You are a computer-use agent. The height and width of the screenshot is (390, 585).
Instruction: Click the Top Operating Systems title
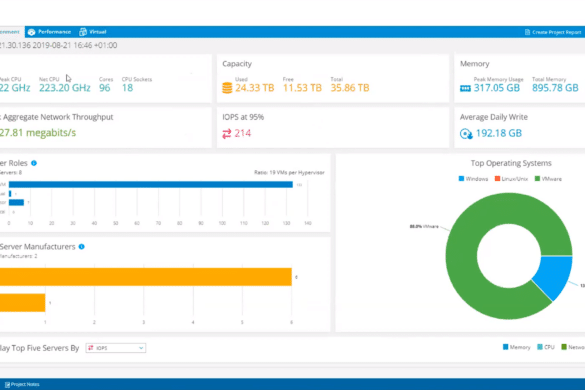coord(511,163)
